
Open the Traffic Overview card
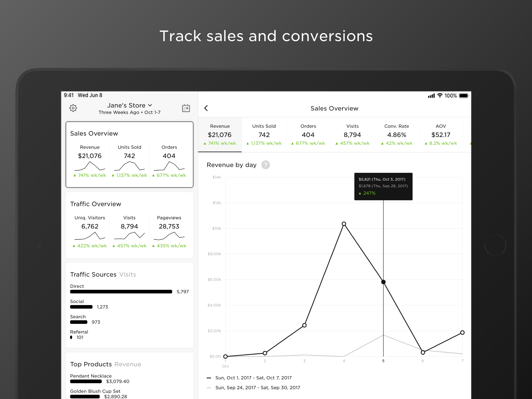[x=129, y=225]
